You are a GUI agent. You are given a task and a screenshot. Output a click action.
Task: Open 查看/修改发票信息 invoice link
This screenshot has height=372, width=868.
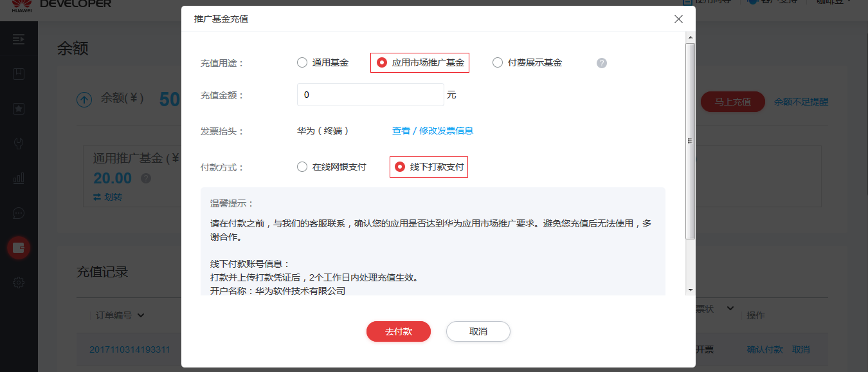431,131
